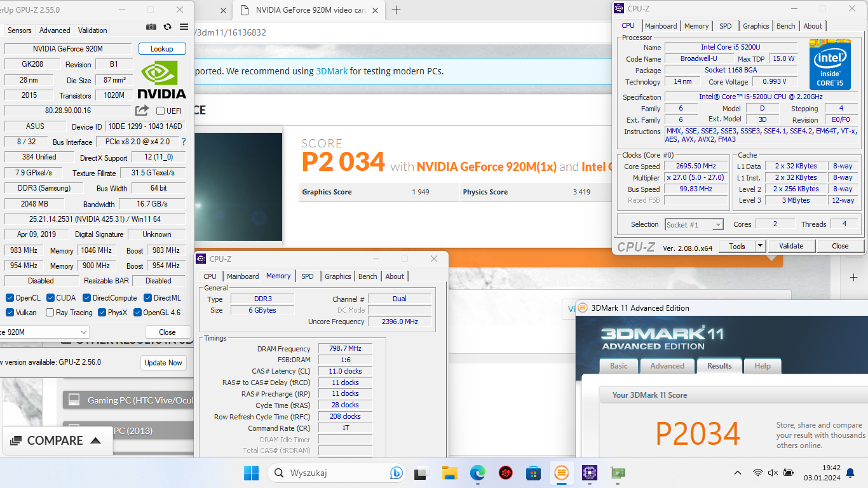Screen dimensions: 868x488
Task: Click the Close button in GPU-Z
Action: point(167,332)
